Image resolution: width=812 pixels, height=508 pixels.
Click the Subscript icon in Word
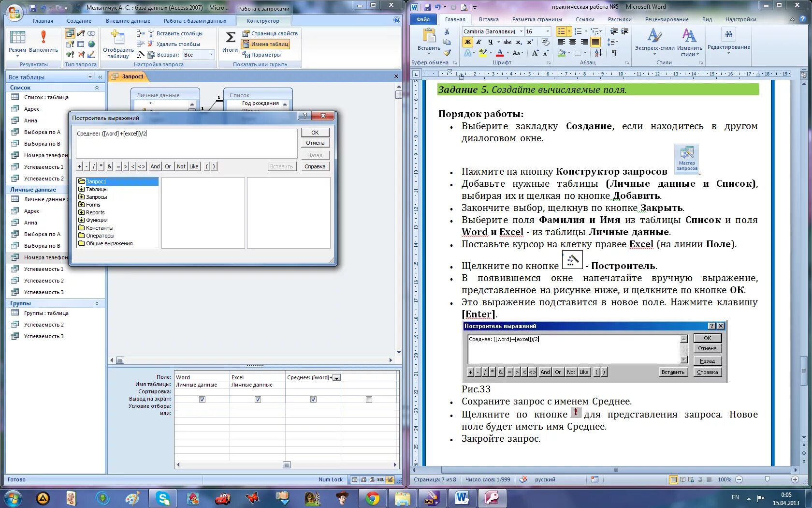519,42
